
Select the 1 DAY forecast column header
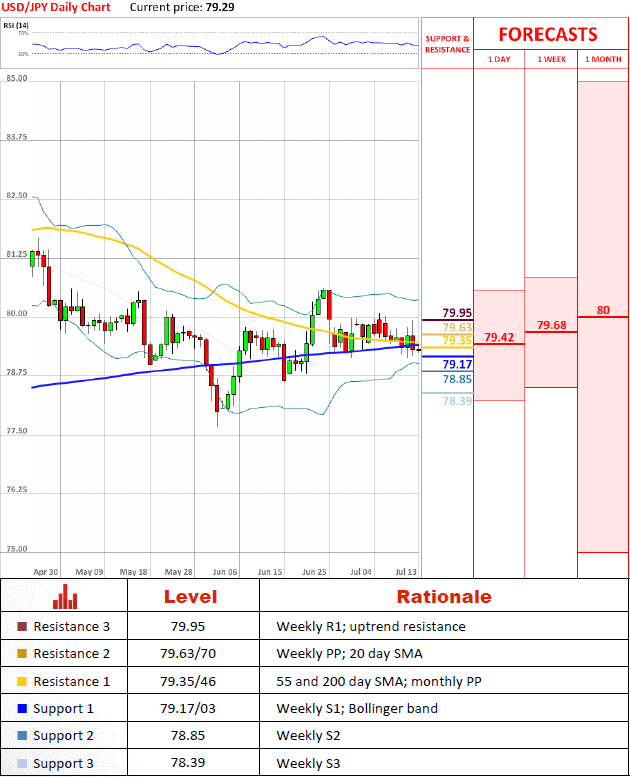point(499,59)
